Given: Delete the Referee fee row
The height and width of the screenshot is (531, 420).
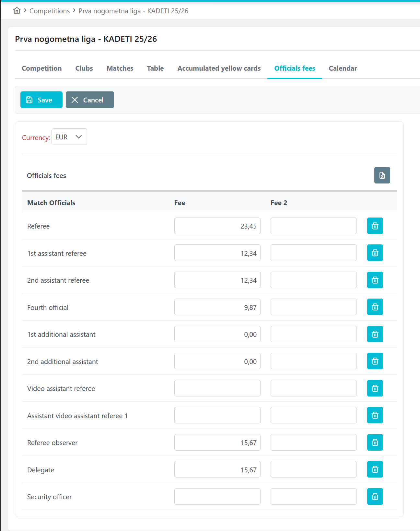Looking at the screenshot, I should coord(375,226).
